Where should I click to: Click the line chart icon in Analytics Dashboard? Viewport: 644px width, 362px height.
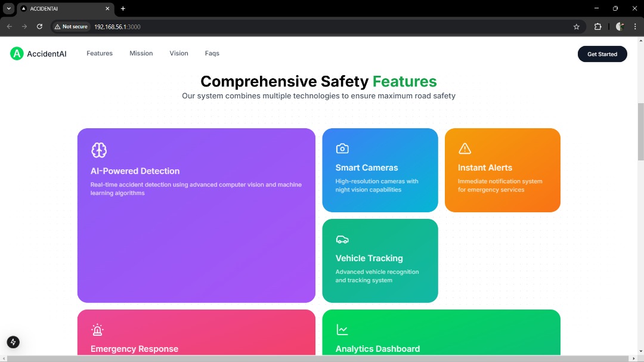[342, 330]
